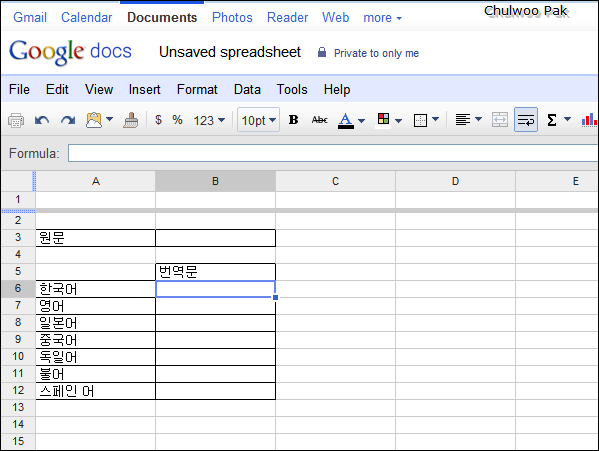Viewport: 599px width, 451px height.
Task: Click the Chulwoo Pak account name
Action: (x=526, y=11)
